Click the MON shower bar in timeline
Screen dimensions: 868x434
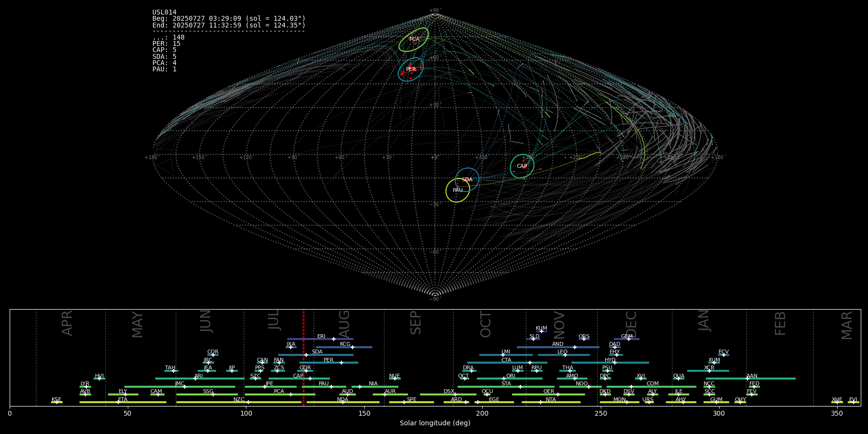(620, 402)
